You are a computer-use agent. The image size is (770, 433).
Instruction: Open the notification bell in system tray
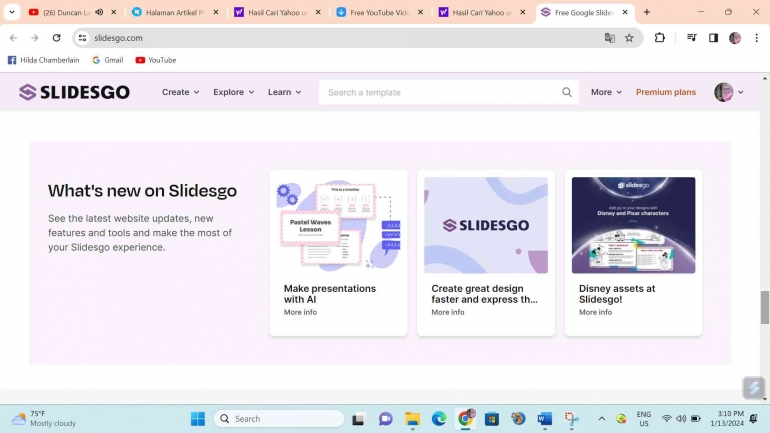coord(754,419)
